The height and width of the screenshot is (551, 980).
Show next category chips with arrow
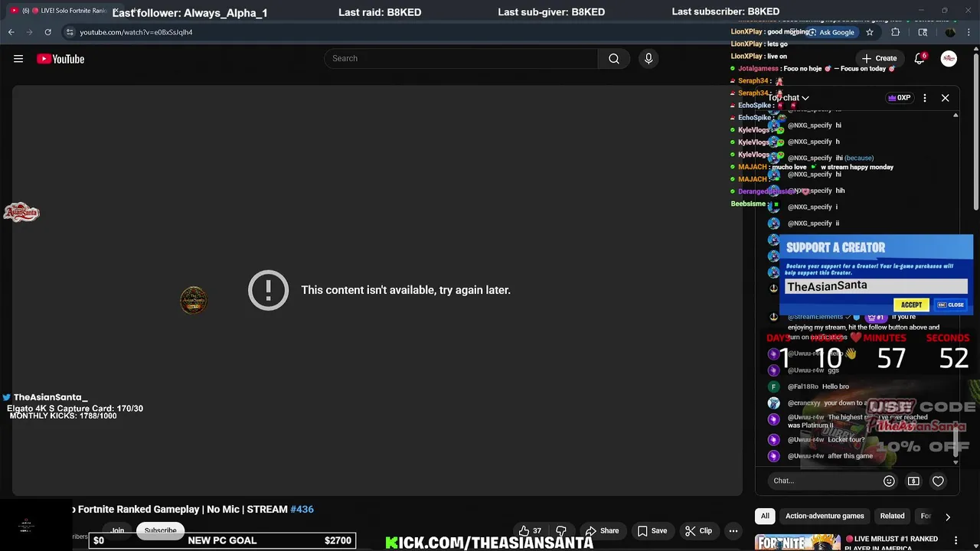[x=948, y=517]
